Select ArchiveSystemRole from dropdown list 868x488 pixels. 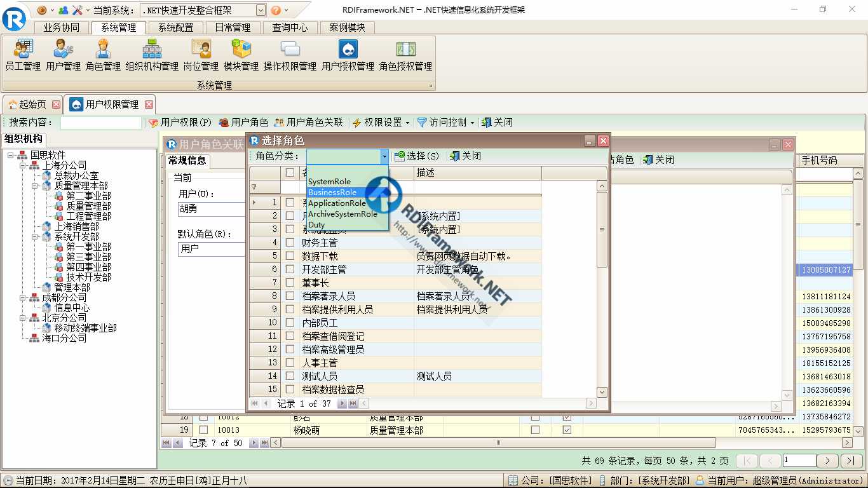(347, 214)
